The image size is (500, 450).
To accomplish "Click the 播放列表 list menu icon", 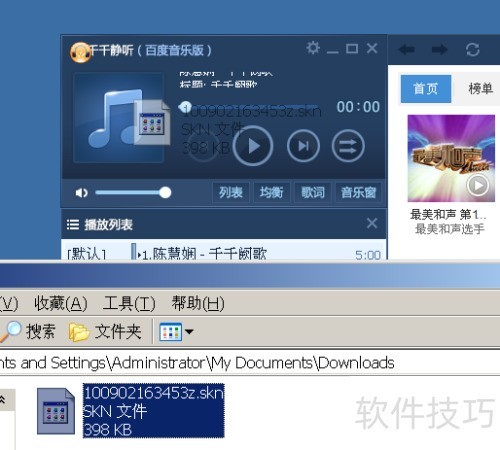I will click(x=73, y=225).
